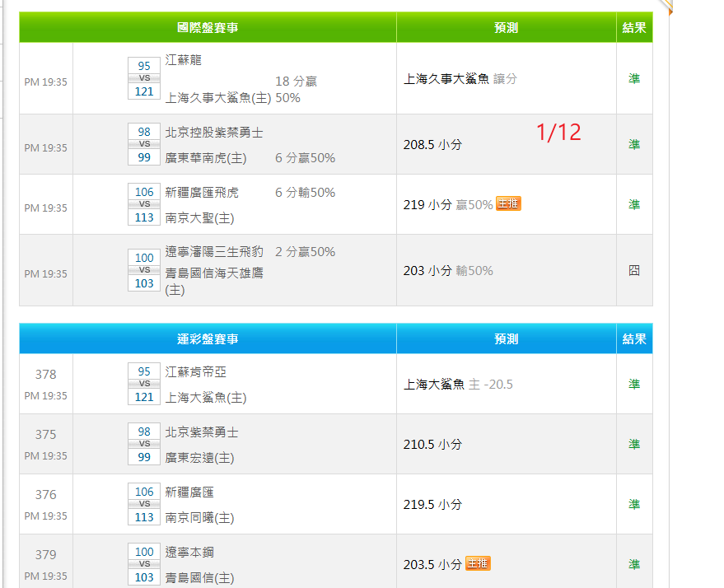Click the 上海大鯊魚 主 -20.5 prediction
724x588 pixels.
458,385
